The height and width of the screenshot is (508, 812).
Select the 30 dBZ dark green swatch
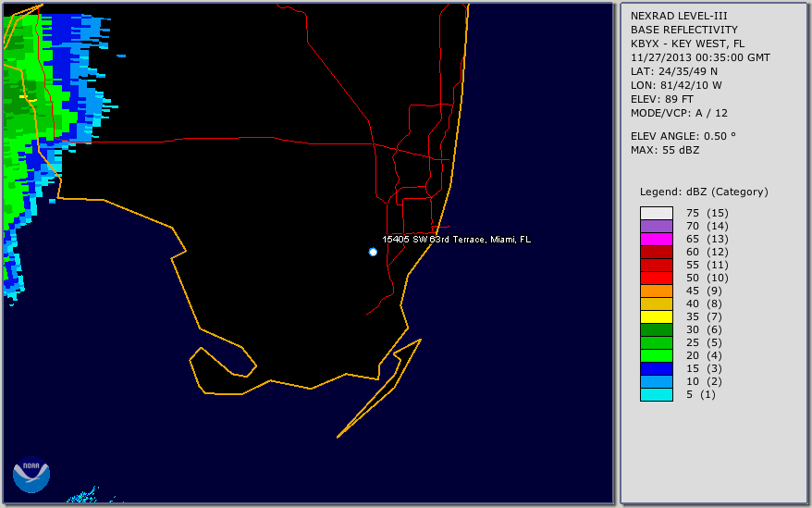(657, 329)
